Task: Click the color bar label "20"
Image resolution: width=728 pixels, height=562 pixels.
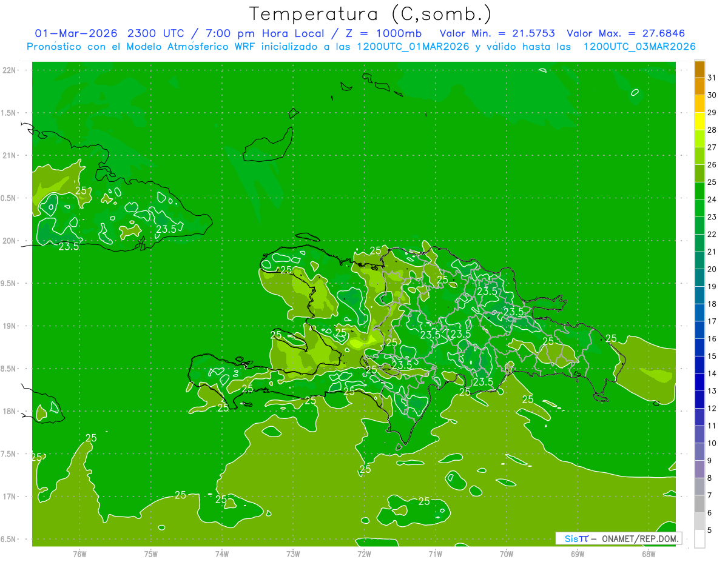Action: 712,269
